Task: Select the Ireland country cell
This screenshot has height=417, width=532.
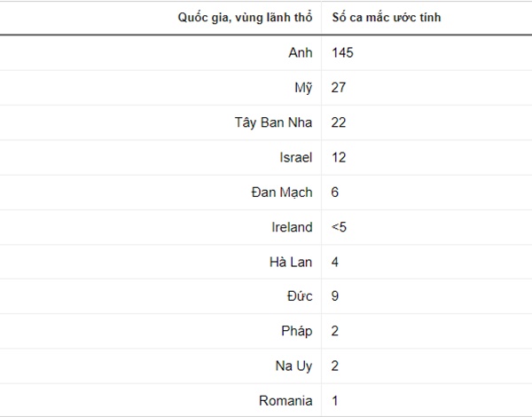Action: pyautogui.click(x=292, y=227)
